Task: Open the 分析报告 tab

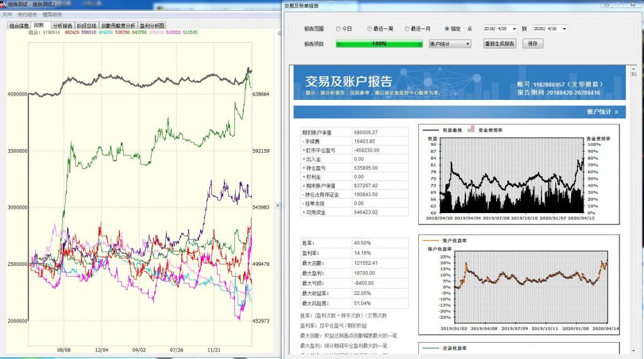Action: coord(62,26)
